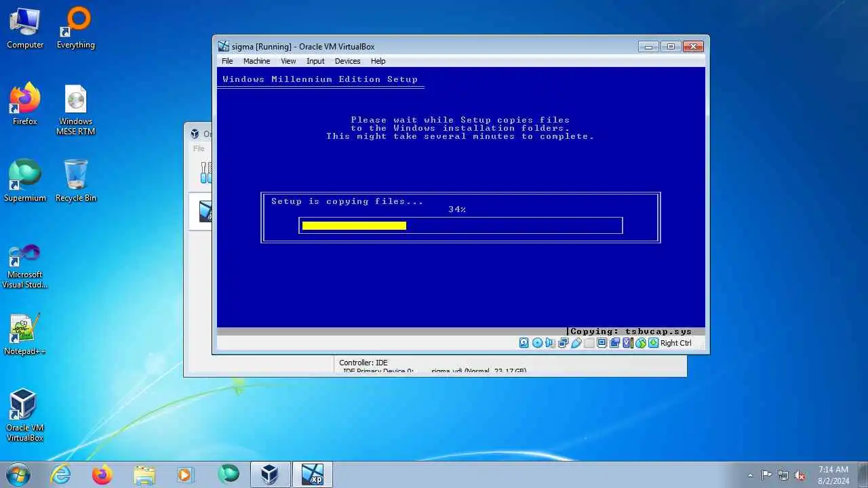Click the recording indicator in VM status bar
This screenshot has height=488, width=868.
[x=614, y=343]
